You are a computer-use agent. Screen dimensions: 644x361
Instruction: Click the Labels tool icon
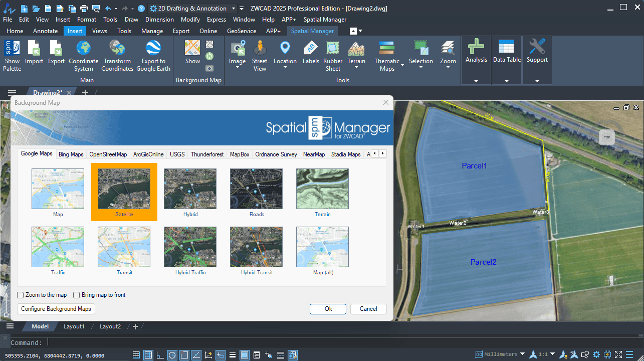(x=311, y=48)
